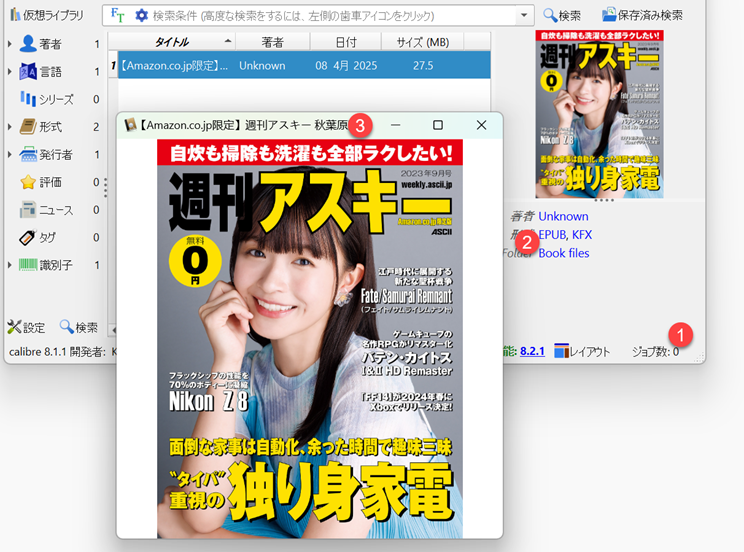Click the tag browser splitter handle dots
The width and height of the screenshot is (744, 552).
(x=105, y=187)
